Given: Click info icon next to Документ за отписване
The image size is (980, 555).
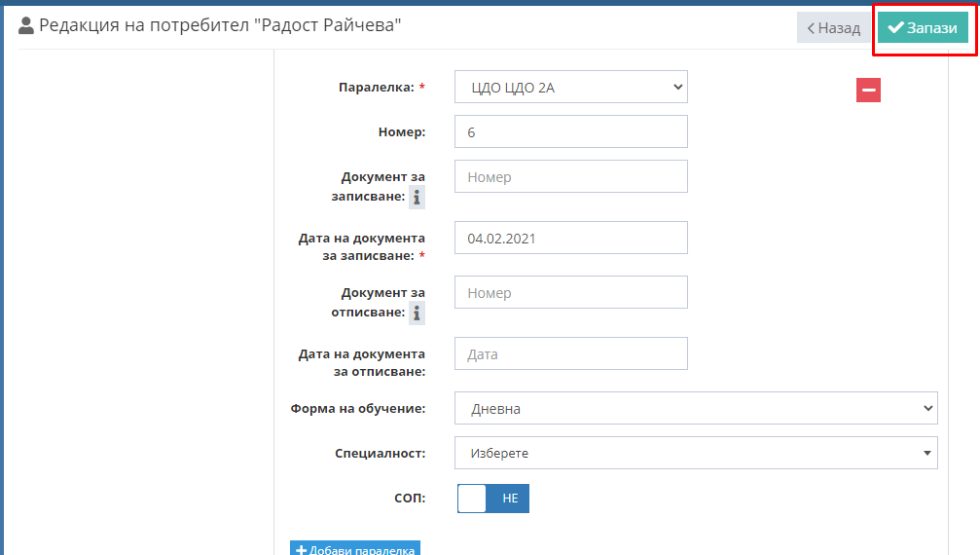Looking at the screenshot, I should [417, 314].
